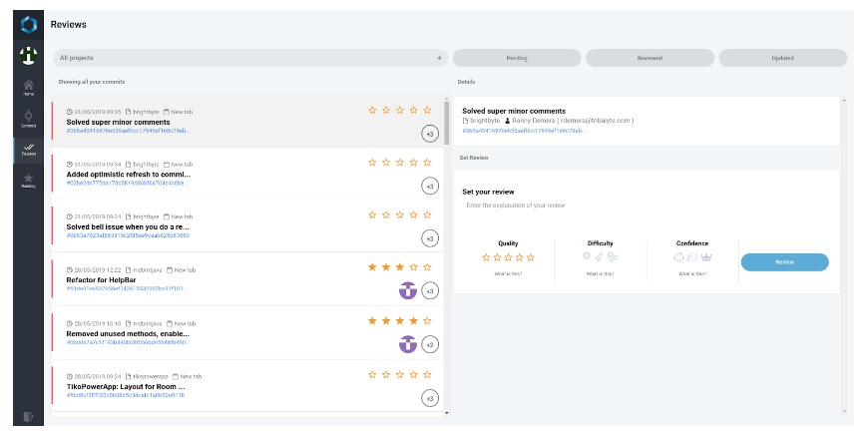Click the +3 badge on first commit
This screenshot has width=868, height=436.
(x=430, y=134)
